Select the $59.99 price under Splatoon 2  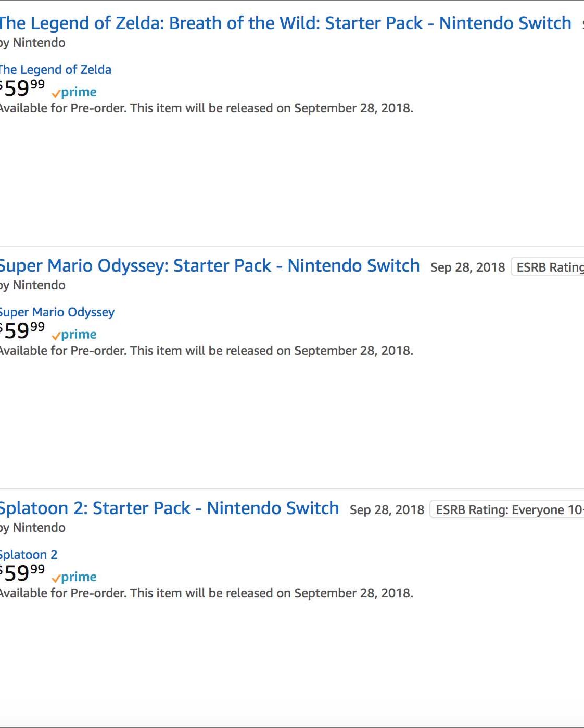tap(22, 573)
